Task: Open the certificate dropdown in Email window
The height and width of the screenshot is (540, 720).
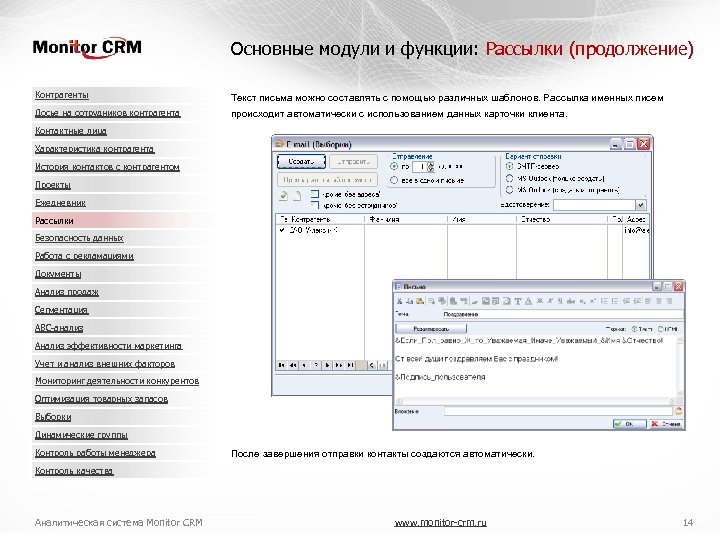Action: pyautogui.click(x=641, y=205)
